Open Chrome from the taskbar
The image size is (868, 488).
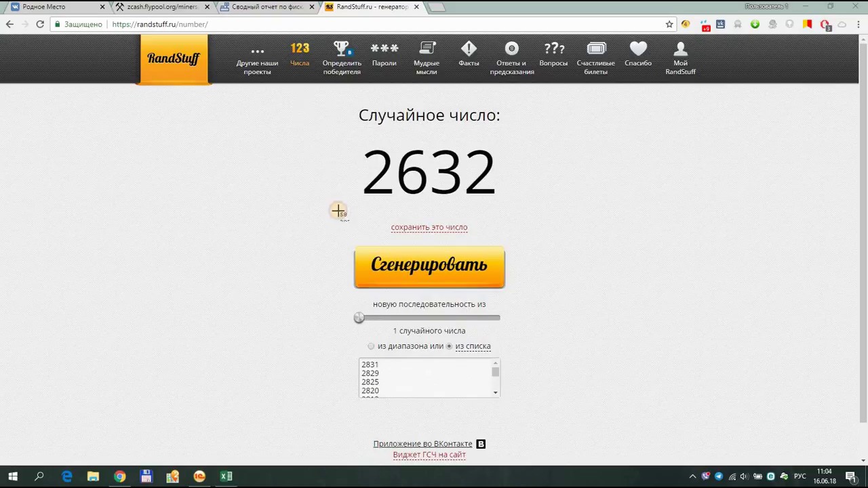pos(119,476)
